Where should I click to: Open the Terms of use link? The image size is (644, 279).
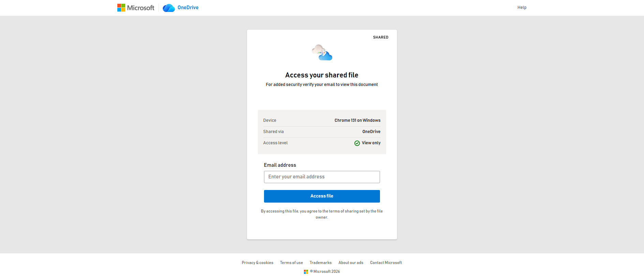pyautogui.click(x=291, y=263)
